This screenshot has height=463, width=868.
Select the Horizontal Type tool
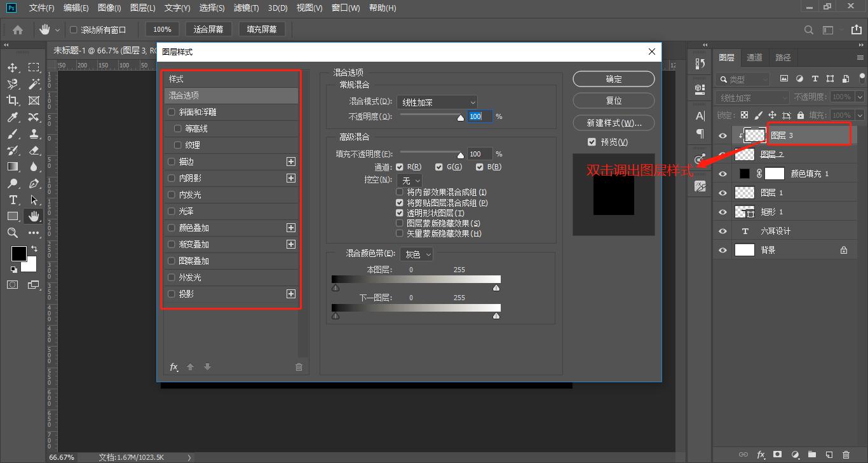coord(13,200)
